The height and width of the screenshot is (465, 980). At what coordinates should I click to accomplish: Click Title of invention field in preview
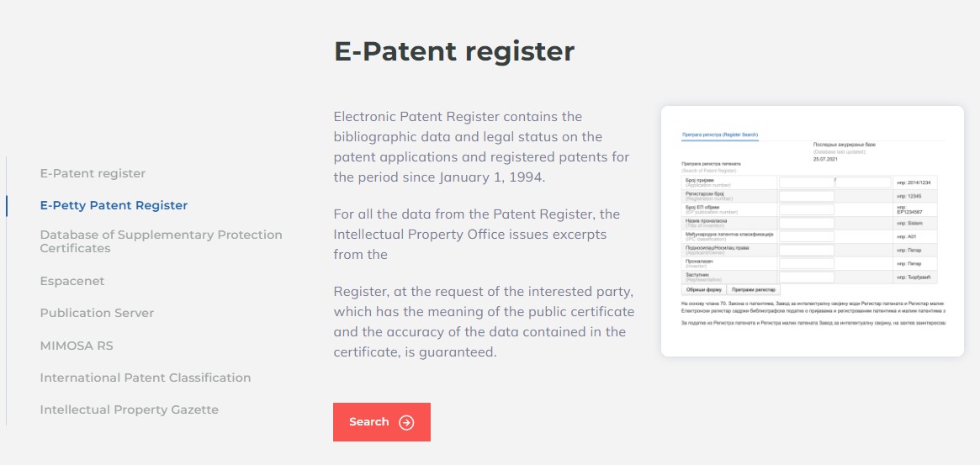[x=806, y=223]
